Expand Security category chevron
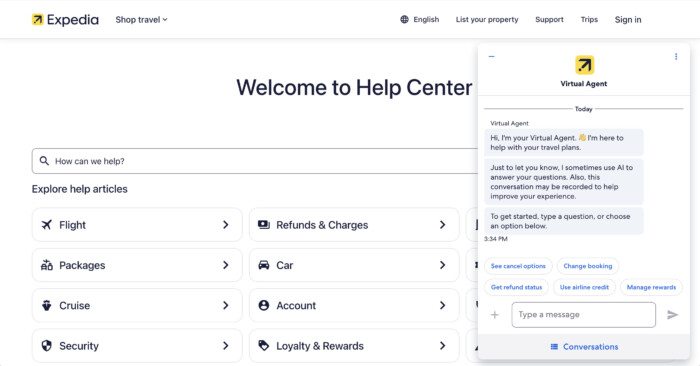 click(225, 346)
